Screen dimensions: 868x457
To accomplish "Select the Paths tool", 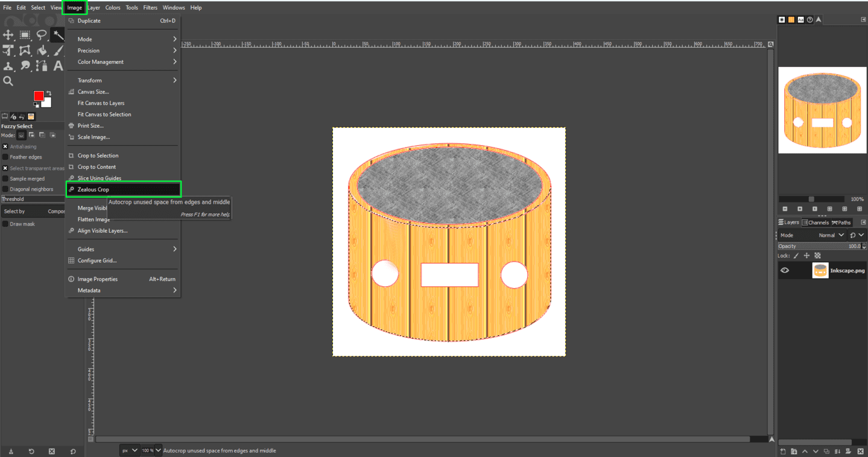I will tap(42, 66).
